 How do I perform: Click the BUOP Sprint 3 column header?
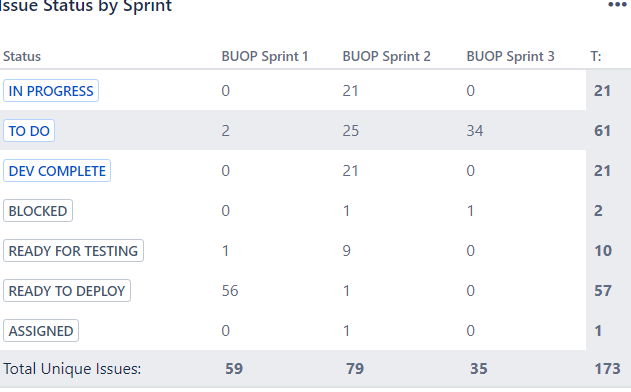tap(510, 56)
